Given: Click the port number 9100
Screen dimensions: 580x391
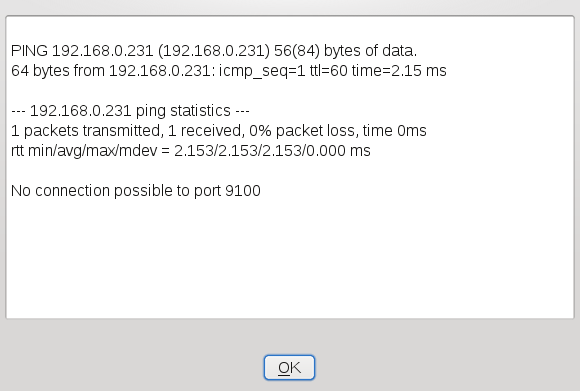Looking at the screenshot, I should coord(243,191).
